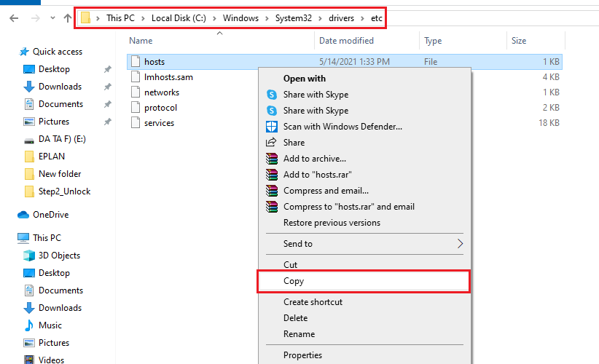Image resolution: width=599 pixels, height=364 pixels.
Task: Click the OneDrive cloud icon in sidebar
Action: pos(23,215)
